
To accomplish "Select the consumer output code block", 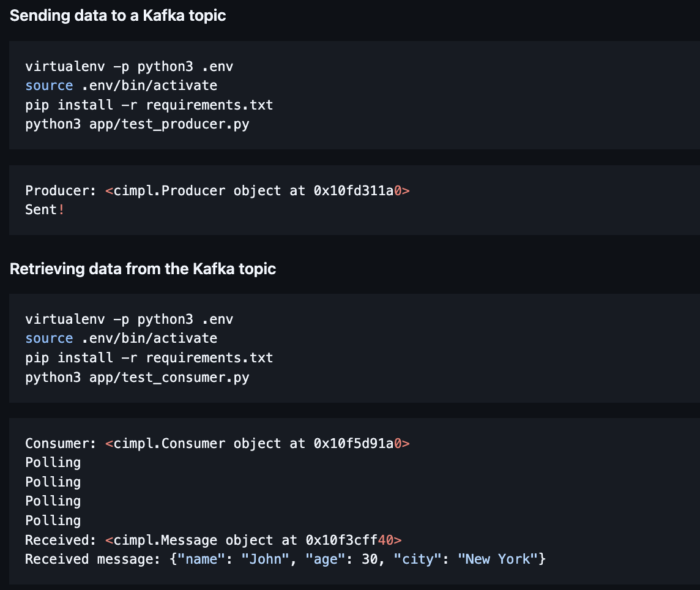I will [350, 501].
